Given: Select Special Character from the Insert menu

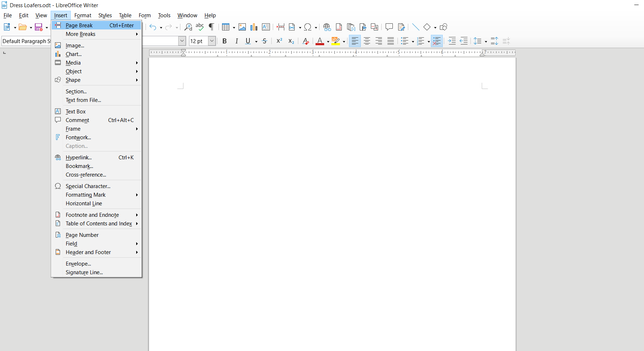Looking at the screenshot, I should click(x=88, y=186).
